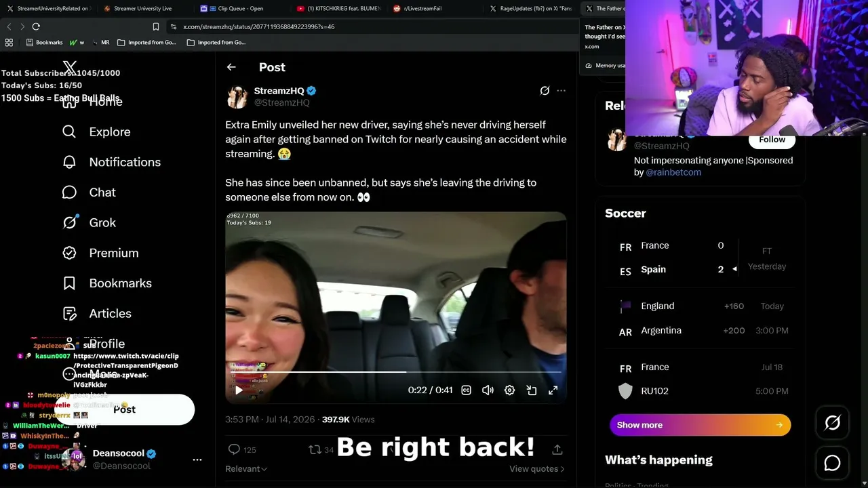Go back using the browser back arrow
868x488 pixels.
coord(9,26)
